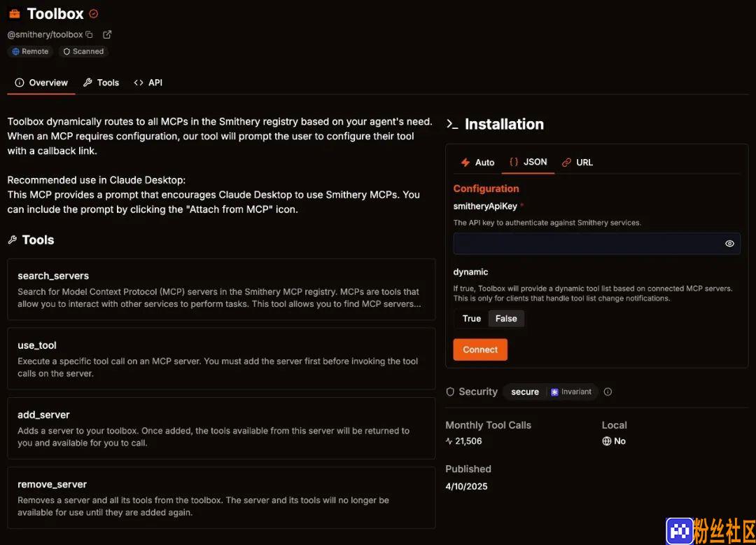Click the Installation heading
Screen dimensions: 756x545
[x=504, y=124]
